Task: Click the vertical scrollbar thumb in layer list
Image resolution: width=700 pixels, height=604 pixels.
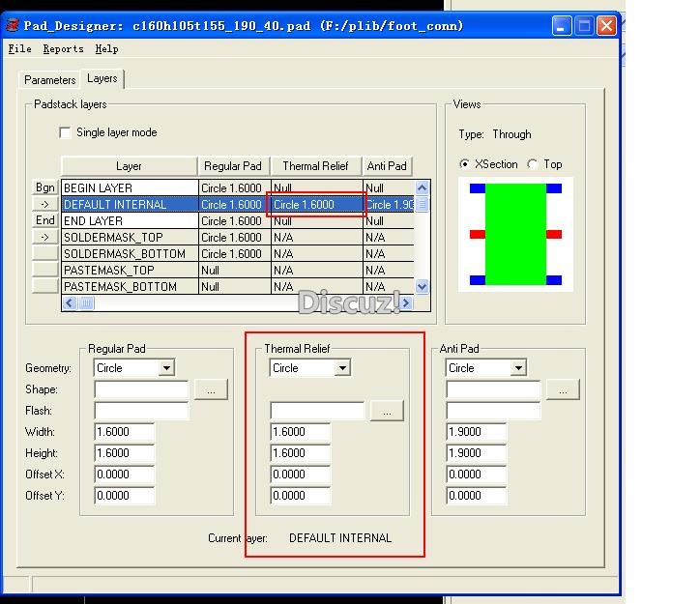Action: [x=422, y=204]
